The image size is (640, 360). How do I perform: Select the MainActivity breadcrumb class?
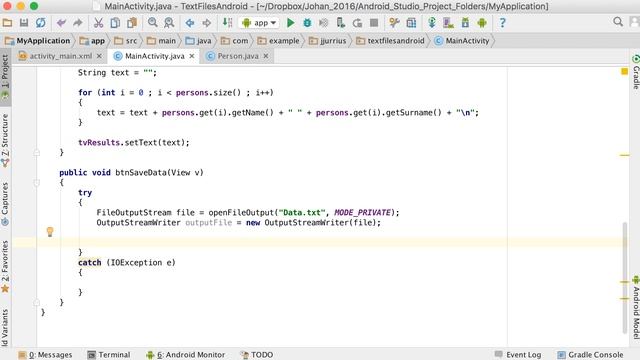coord(462,41)
